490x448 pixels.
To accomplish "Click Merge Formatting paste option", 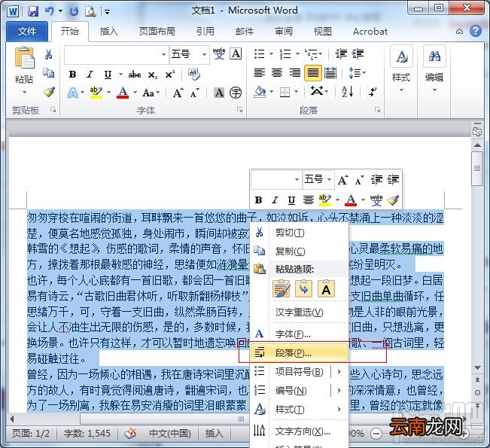I will [x=304, y=288].
